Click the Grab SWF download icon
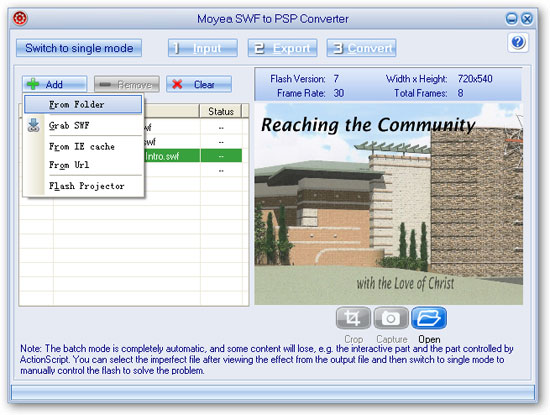 [33, 125]
